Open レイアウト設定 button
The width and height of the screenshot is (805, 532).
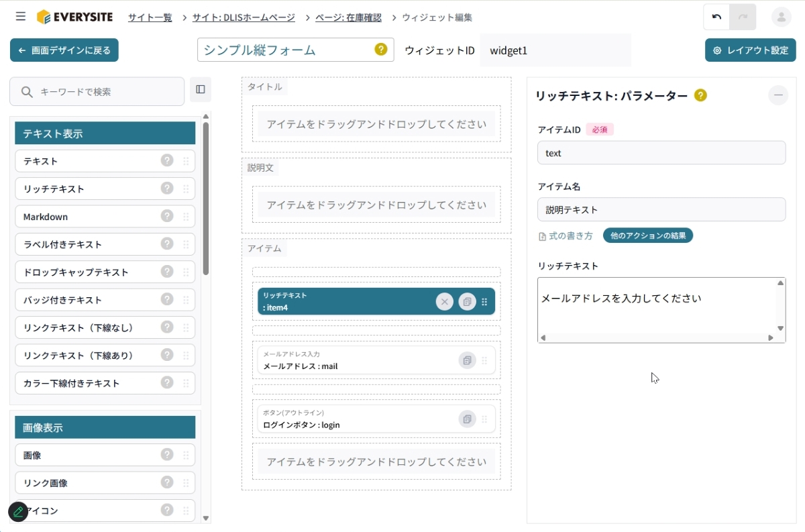click(750, 50)
